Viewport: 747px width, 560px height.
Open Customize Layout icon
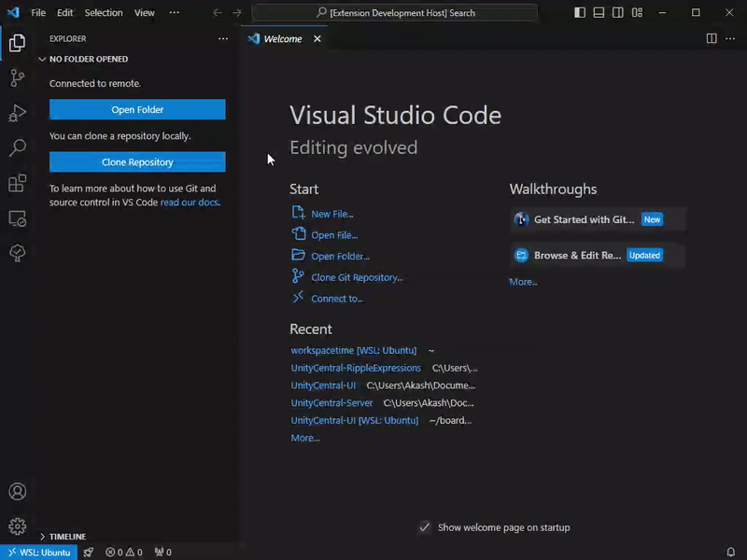[x=637, y=13]
